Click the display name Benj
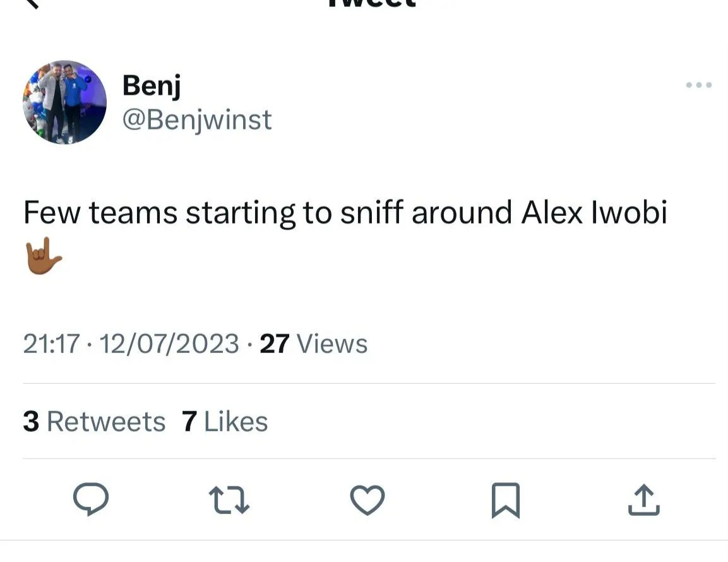This screenshot has height=562, width=728. pyautogui.click(x=152, y=85)
